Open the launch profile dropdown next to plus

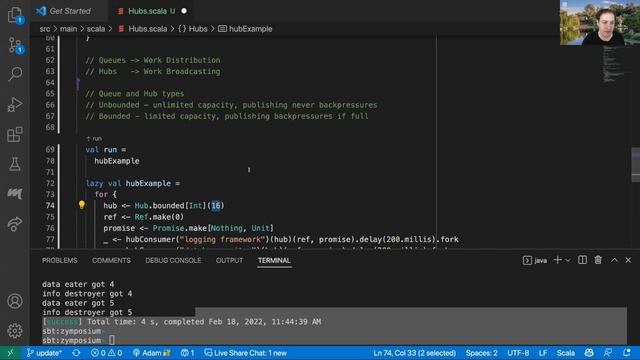[568, 260]
